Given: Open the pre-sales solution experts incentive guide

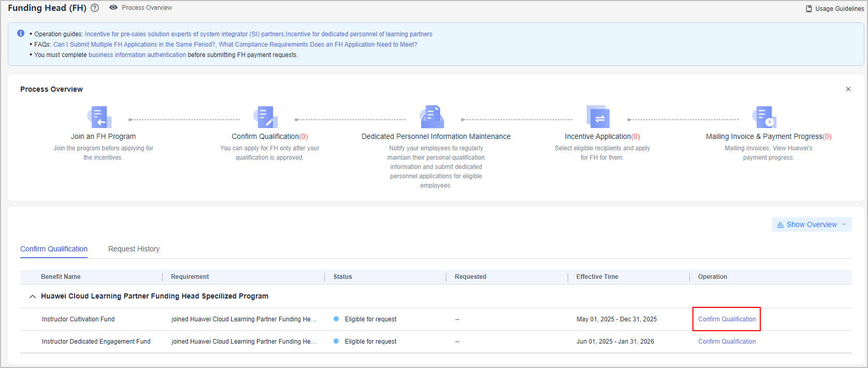Looking at the screenshot, I should coord(184,34).
